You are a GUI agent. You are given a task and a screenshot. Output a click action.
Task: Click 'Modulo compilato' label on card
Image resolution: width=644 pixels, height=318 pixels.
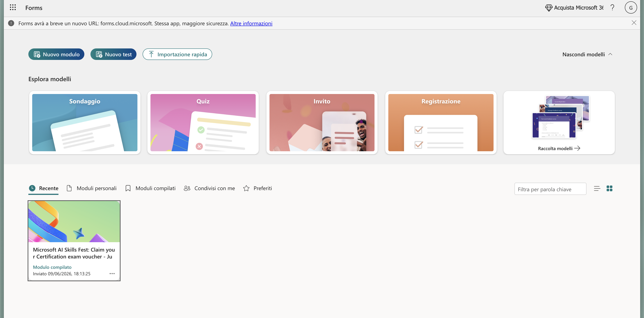[52, 267]
